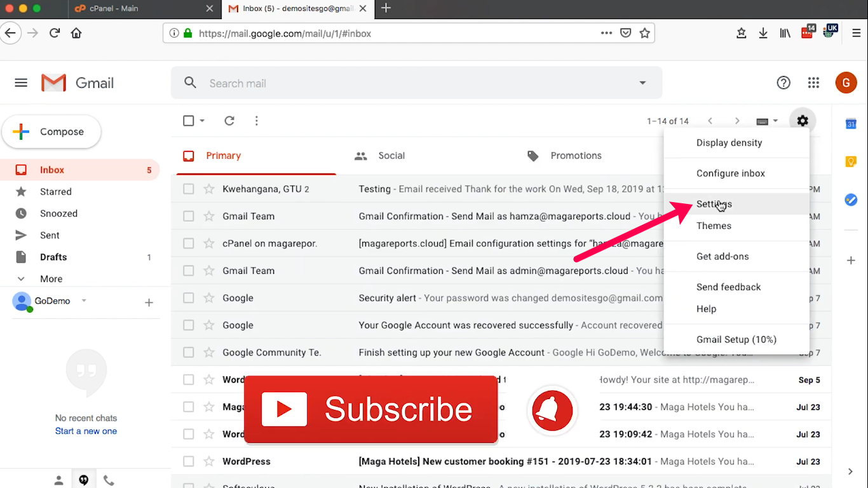The width and height of the screenshot is (868, 488).
Task: Open Gmail Setup (10%) menu item
Action: tap(736, 339)
